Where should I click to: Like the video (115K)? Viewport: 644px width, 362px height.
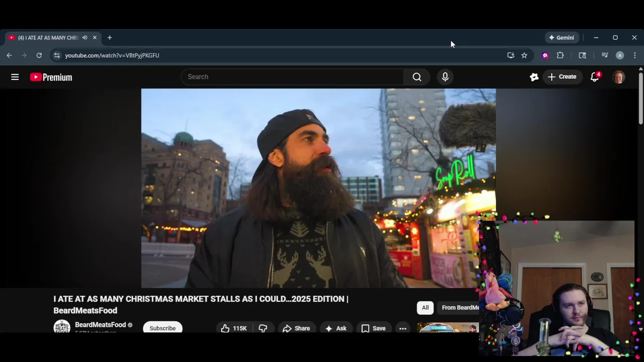tap(234, 328)
